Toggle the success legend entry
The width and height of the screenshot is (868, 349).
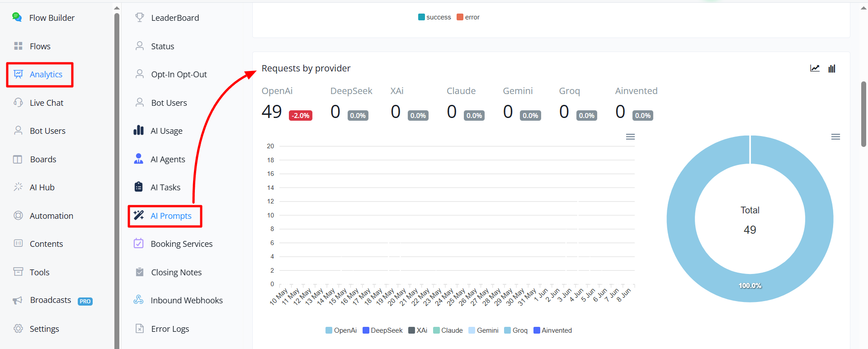click(x=434, y=17)
